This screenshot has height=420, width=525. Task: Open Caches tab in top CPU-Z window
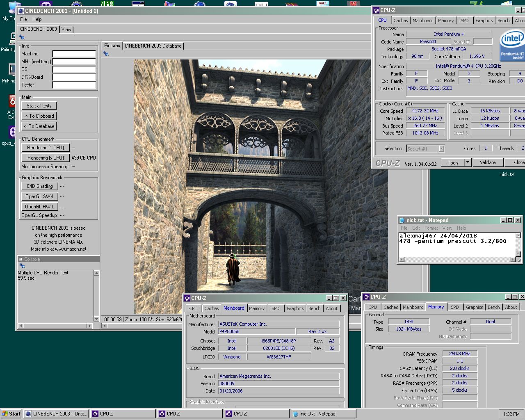coord(401,21)
